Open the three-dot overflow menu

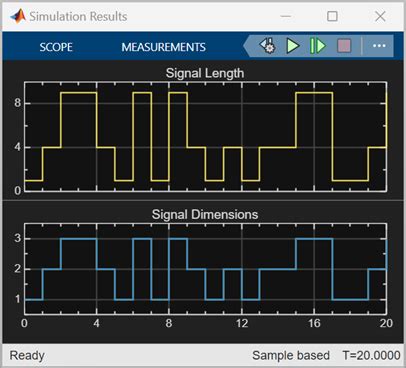click(x=379, y=46)
